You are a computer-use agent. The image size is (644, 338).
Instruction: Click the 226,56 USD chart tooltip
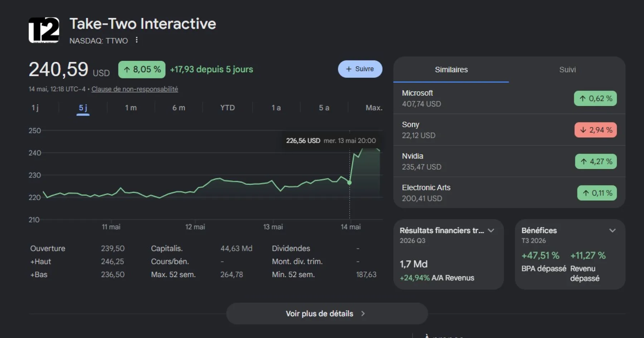pos(331,141)
